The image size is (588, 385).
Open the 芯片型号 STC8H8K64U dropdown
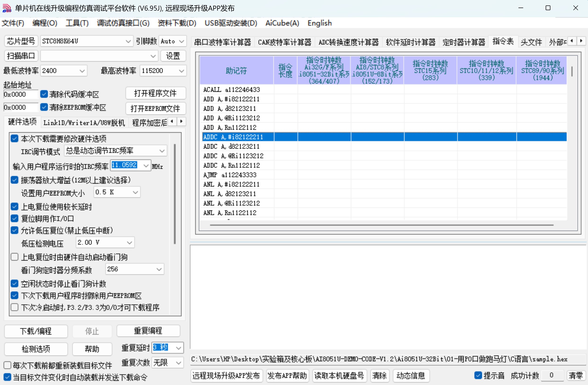pos(128,41)
